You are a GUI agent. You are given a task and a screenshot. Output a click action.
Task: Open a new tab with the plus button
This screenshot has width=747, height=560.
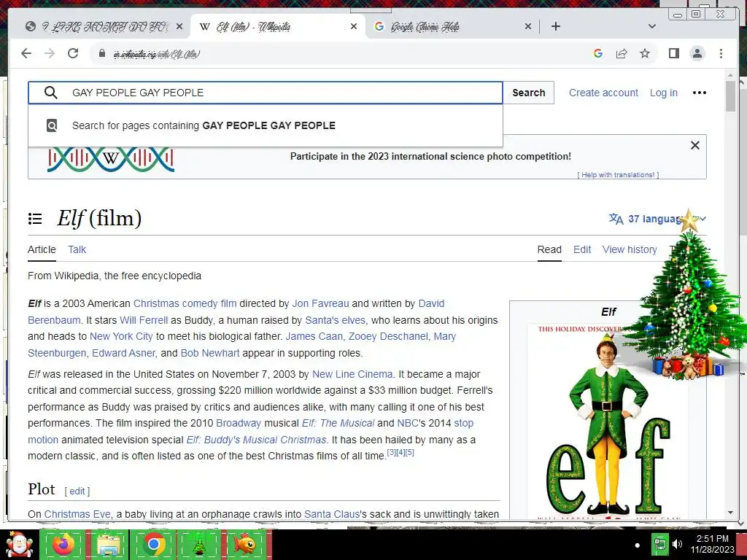pyautogui.click(x=555, y=27)
